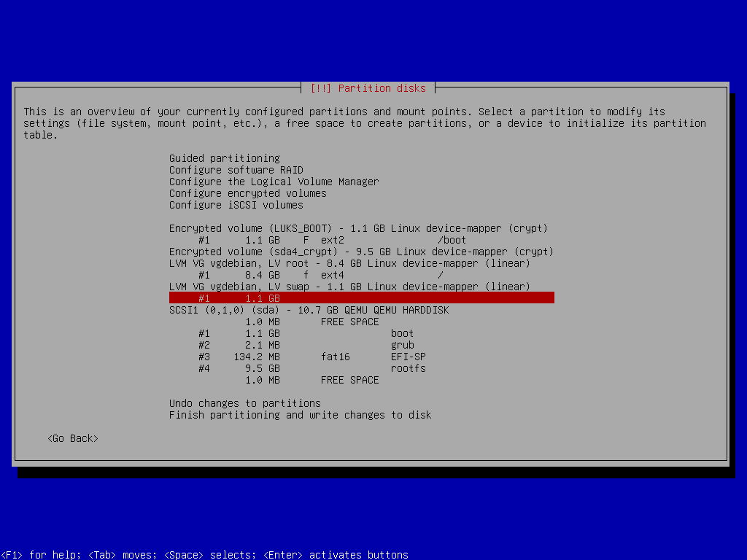Select the highlighted swap partition
This screenshot has height=560, width=747.
[292, 298]
